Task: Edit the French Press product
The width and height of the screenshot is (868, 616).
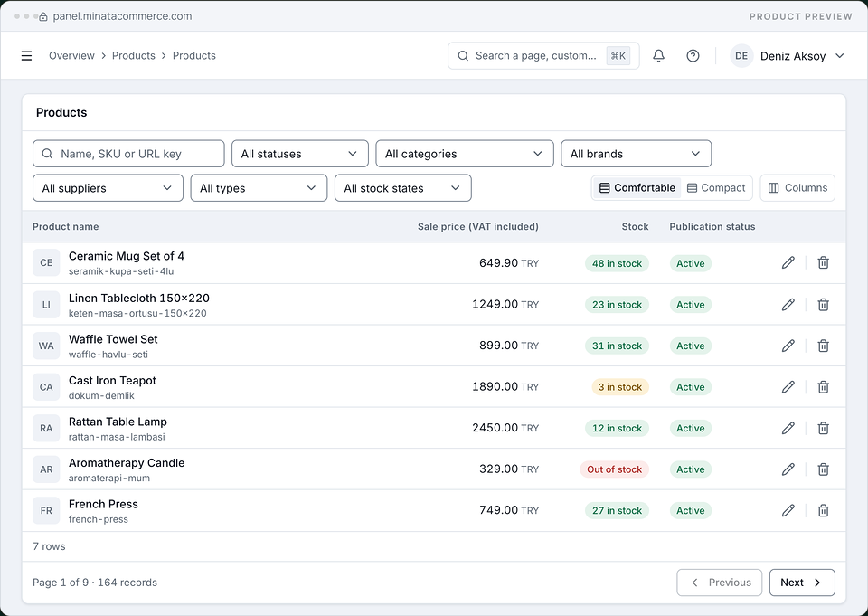Action: 788,510
